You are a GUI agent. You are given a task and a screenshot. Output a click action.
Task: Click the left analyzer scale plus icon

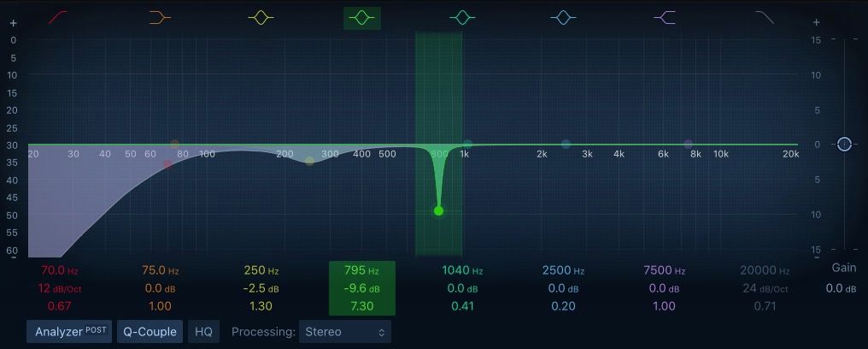tap(14, 23)
